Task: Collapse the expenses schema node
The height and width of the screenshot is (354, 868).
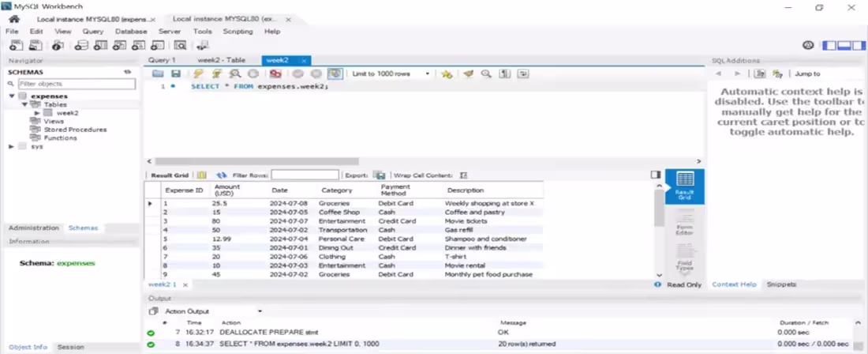Action: pos(12,96)
